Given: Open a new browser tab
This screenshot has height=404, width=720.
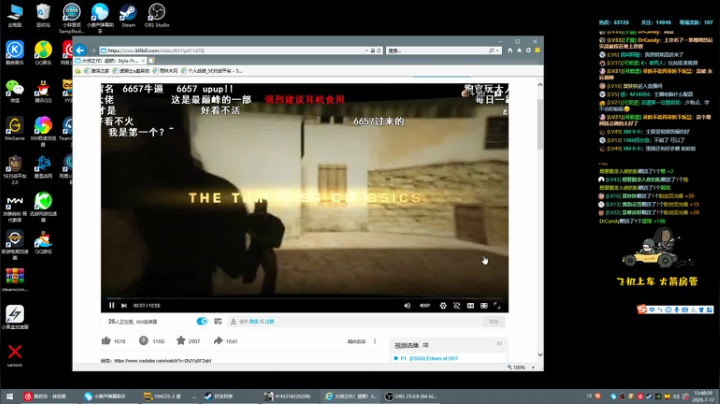Looking at the screenshot, I should coord(151,61).
